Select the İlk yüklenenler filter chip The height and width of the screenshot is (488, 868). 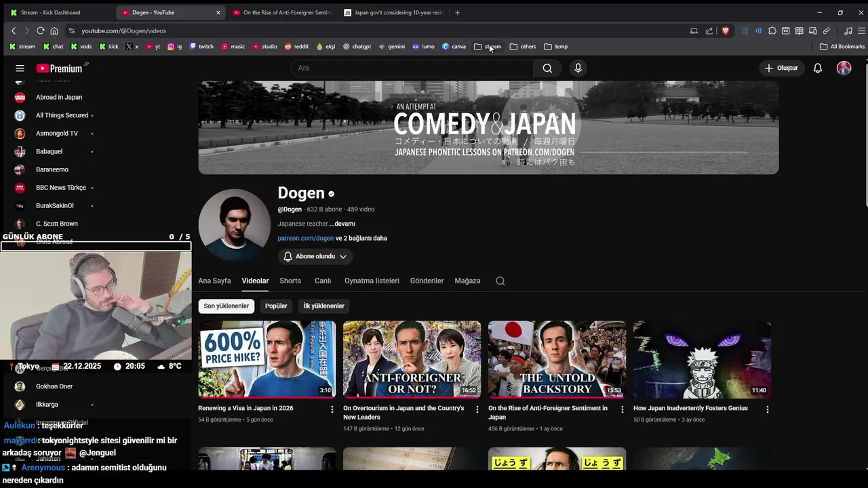[323, 306]
